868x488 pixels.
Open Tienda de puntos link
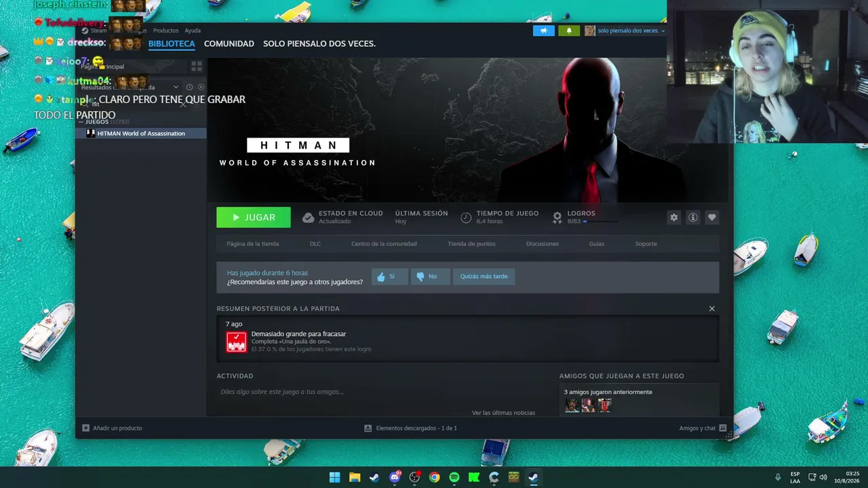471,244
